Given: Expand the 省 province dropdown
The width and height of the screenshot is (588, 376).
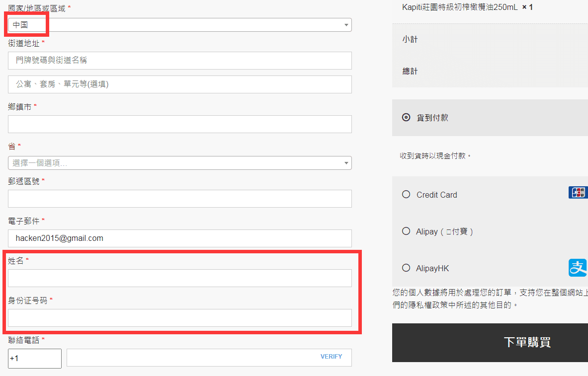Looking at the screenshot, I should coord(179,163).
